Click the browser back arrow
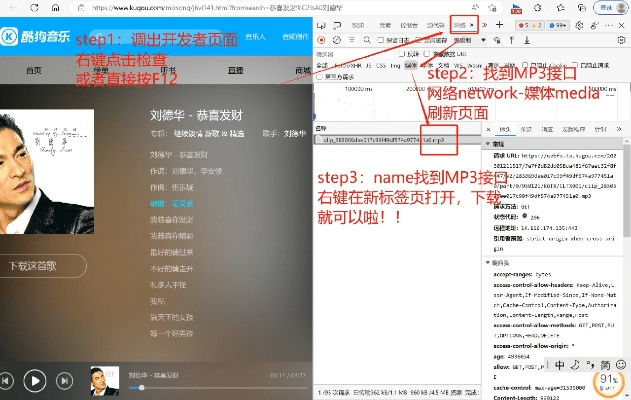The width and height of the screenshot is (631, 400). point(13,8)
